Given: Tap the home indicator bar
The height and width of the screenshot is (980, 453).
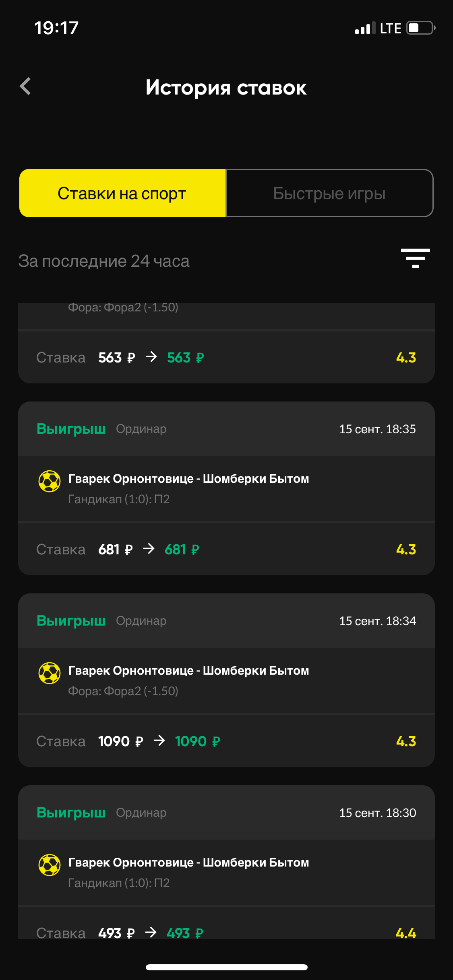Looking at the screenshot, I should (226, 967).
